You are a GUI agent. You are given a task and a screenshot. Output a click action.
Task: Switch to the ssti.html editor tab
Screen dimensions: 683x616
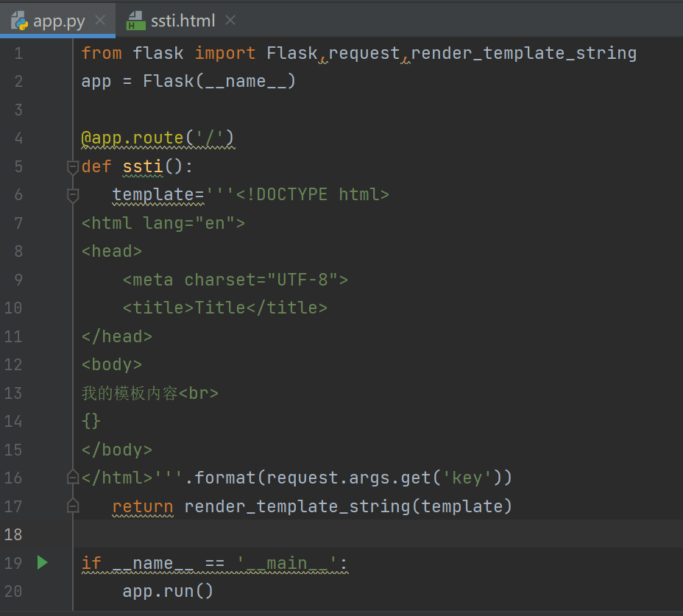pyautogui.click(x=183, y=21)
